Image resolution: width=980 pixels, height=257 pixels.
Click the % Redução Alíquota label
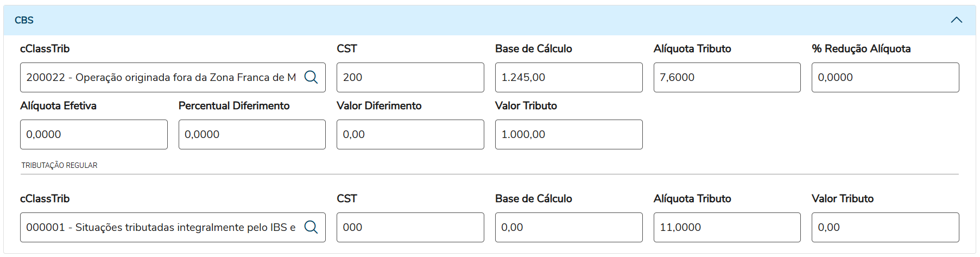(861, 48)
